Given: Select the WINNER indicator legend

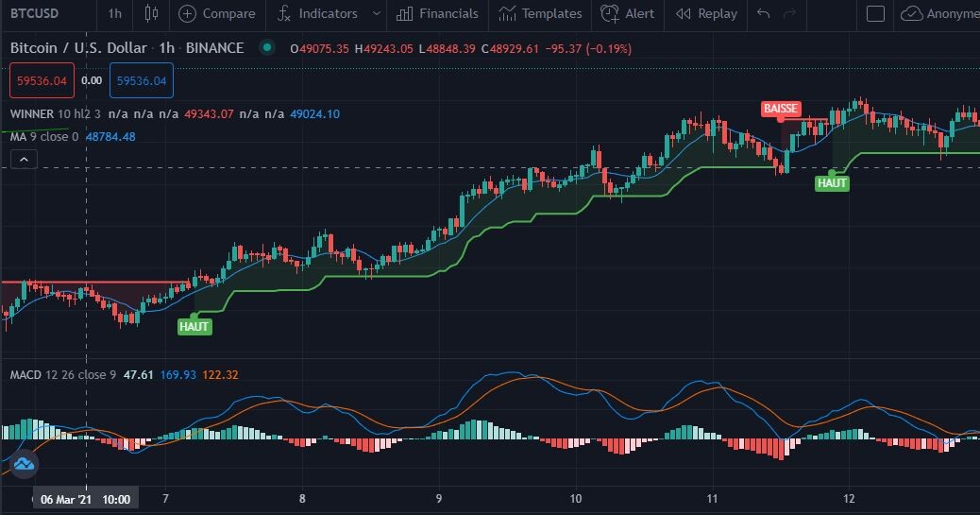Looking at the screenshot, I should 32,114.
